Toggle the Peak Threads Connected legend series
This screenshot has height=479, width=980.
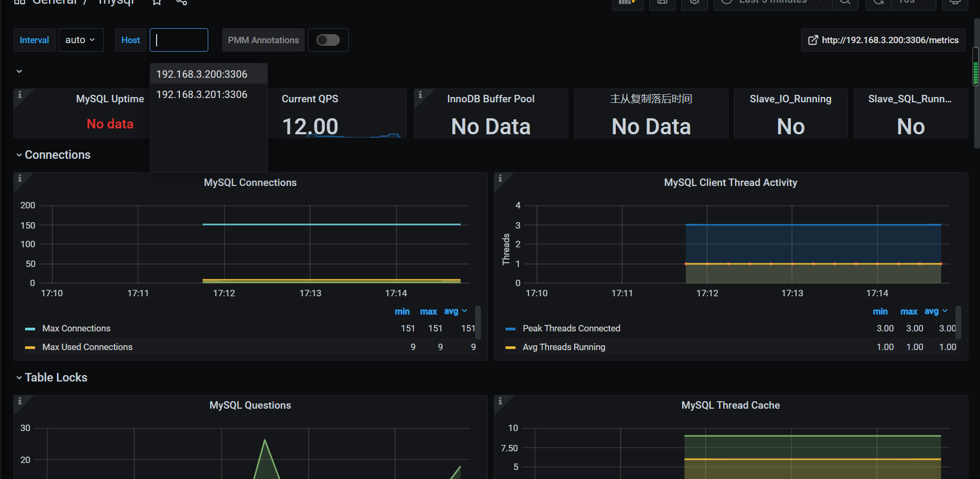pyautogui.click(x=571, y=329)
